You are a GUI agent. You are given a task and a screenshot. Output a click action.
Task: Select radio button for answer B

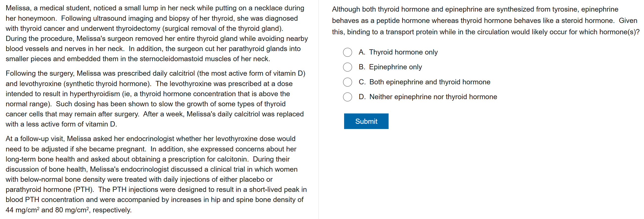point(347,67)
